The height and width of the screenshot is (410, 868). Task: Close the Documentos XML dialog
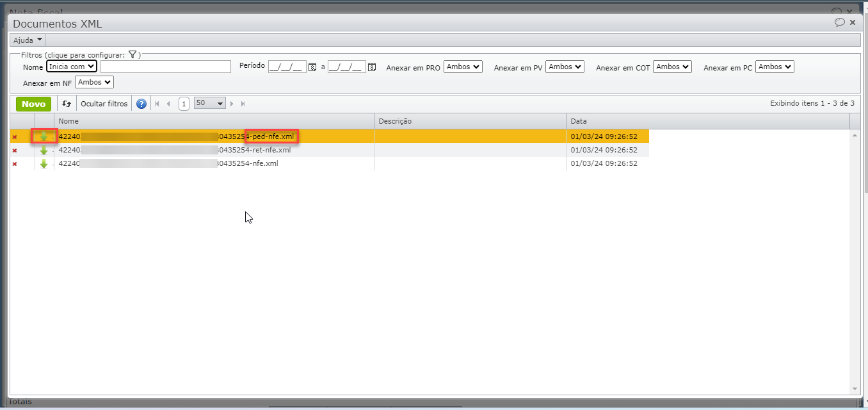[x=853, y=22]
